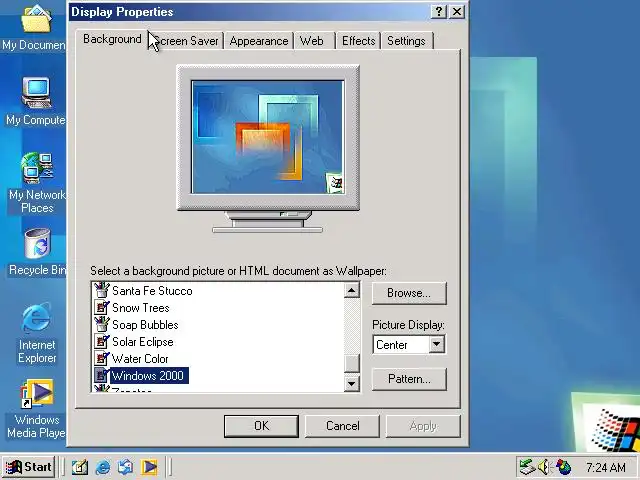The height and width of the screenshot is (480, 640).
Task: Switch to the Settings tab
Action: pos(407,41)
